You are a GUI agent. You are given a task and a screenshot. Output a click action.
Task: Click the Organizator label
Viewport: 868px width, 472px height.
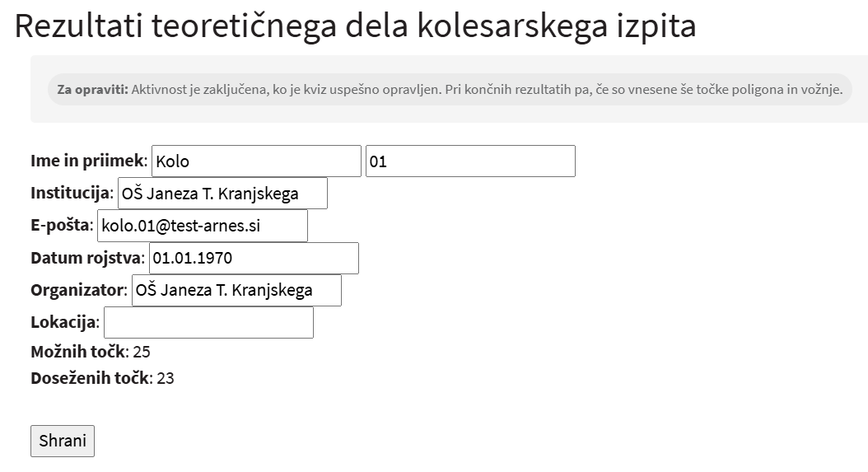coord(77,290)
